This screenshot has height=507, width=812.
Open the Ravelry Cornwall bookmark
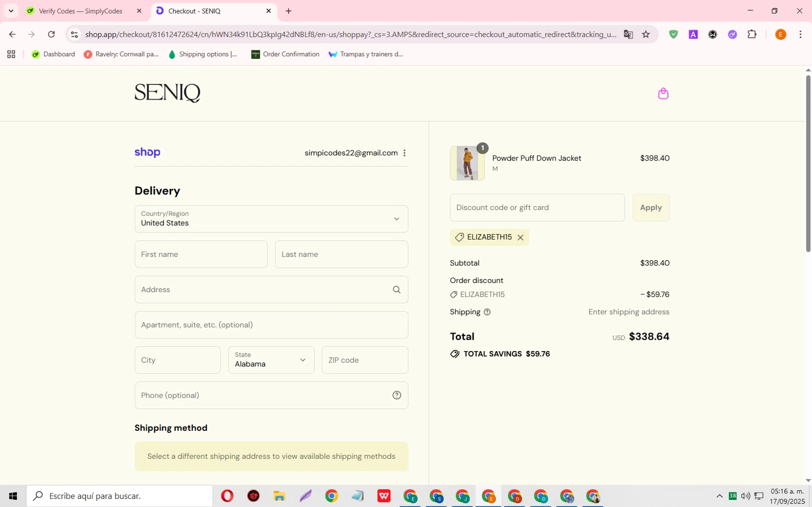click(121, 54)
